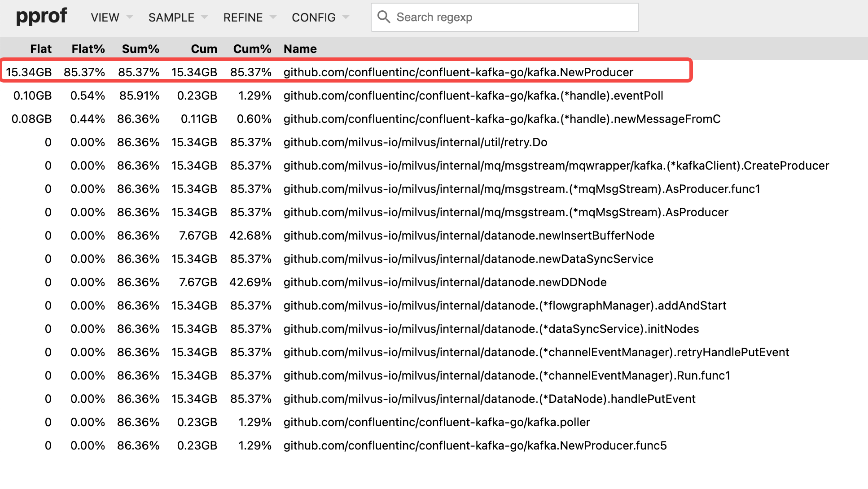The width and height of the screenshot is (868, 489).
Task: Select the newInsertBufferNode function row
Action: [468, 236]
